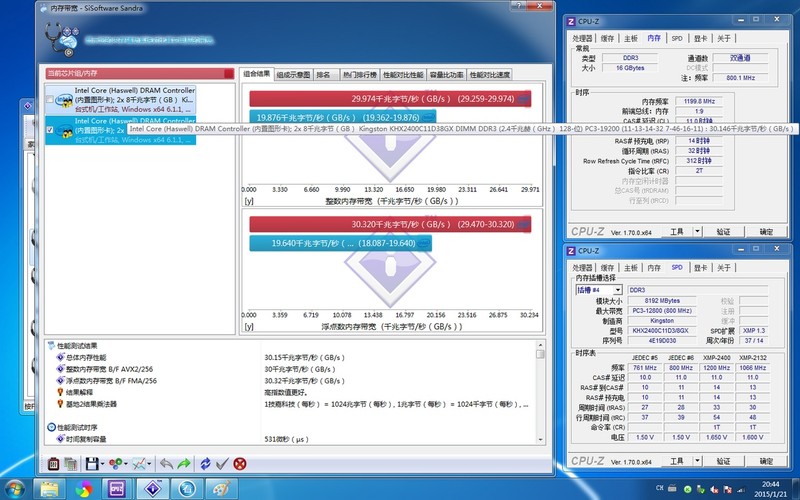
Task: Switch to SiSoftware Sandra via taskbar icon
Action: point(152,489)
